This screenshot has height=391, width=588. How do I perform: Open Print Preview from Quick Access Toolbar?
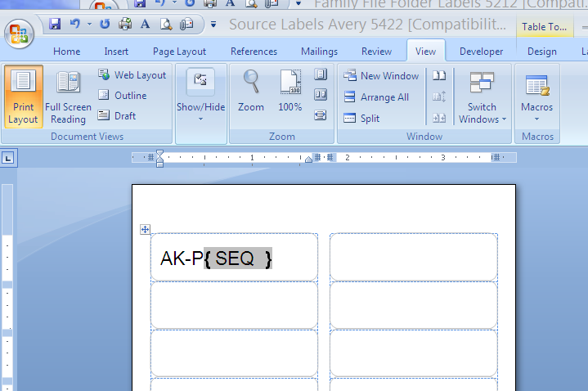[166, 24]
